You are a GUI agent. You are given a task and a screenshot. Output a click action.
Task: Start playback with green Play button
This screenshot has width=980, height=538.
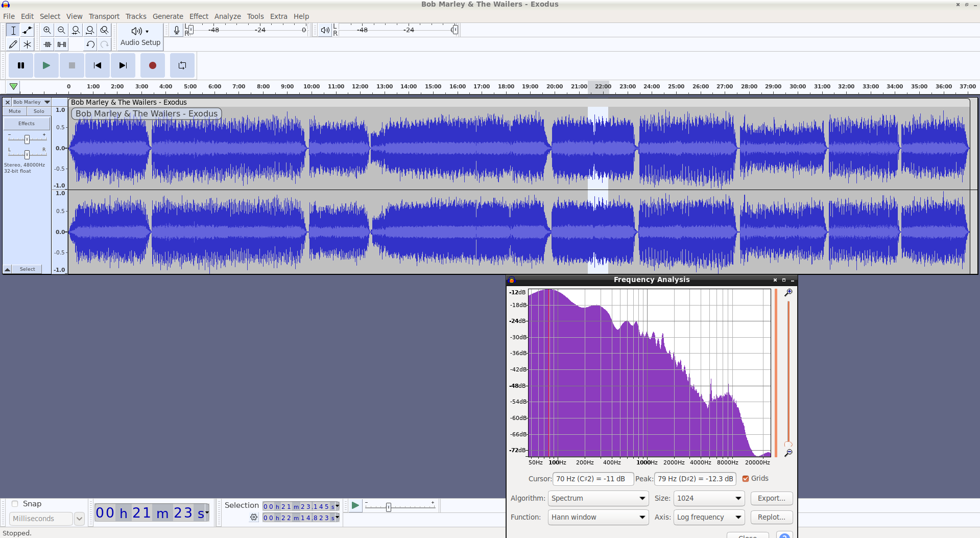click(46, 65)
